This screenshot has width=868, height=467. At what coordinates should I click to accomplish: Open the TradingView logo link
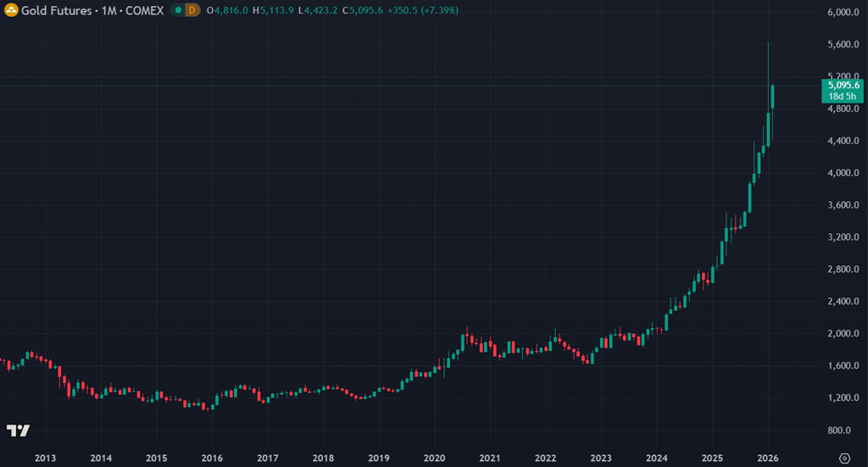tap(18, 431)
